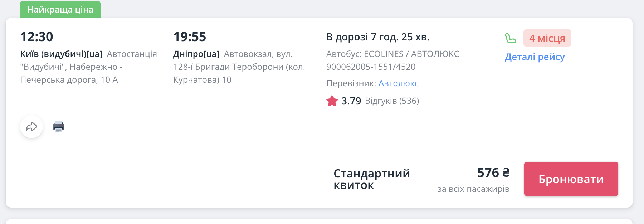Click the В дорозі 7 год. 25 хв. duration
The height and width of the screenshot is (224, 644).
[x=378, y=37]
